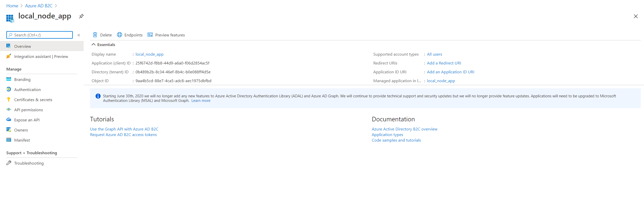Viewport: 644px width, 224px height.
Task: Go to Azure AD B2C breadcrumb
Action: [39, 6]
